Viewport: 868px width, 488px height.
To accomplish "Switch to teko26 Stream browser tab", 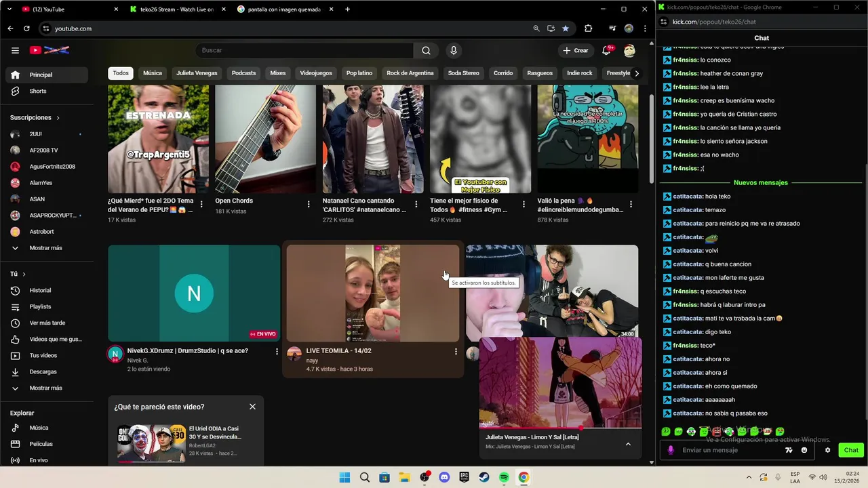I will [x=176, y=9].
